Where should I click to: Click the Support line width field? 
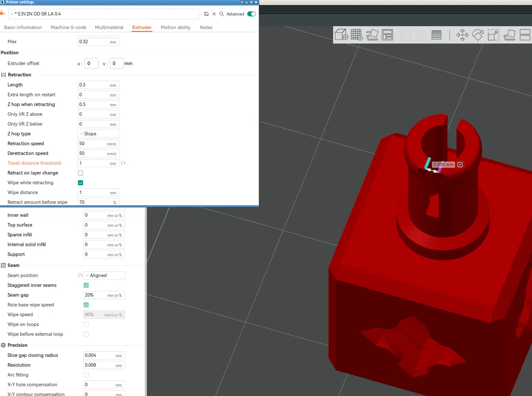click(x=104, y=254)
